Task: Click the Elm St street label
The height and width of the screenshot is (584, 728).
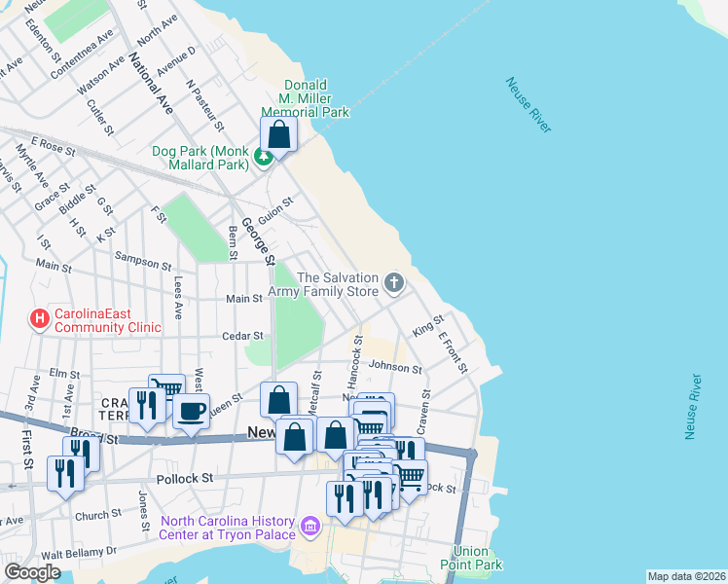Action: (x=64, y=373)
